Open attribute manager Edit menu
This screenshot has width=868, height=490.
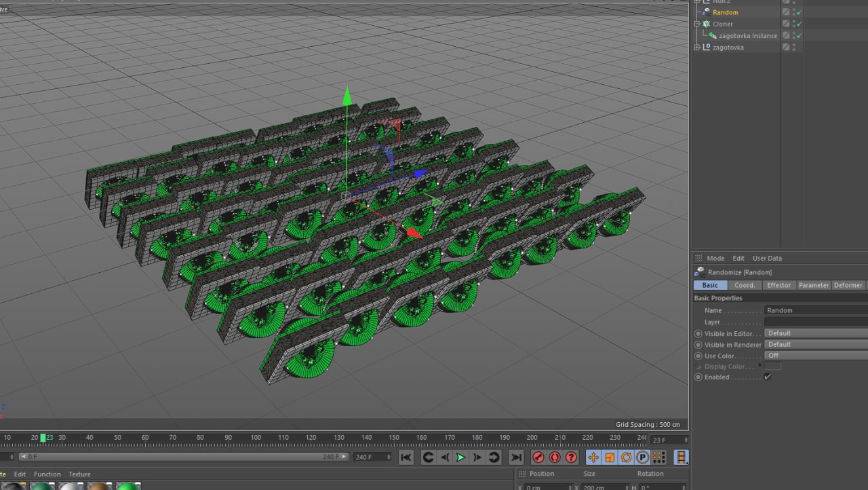click(738, 258)
